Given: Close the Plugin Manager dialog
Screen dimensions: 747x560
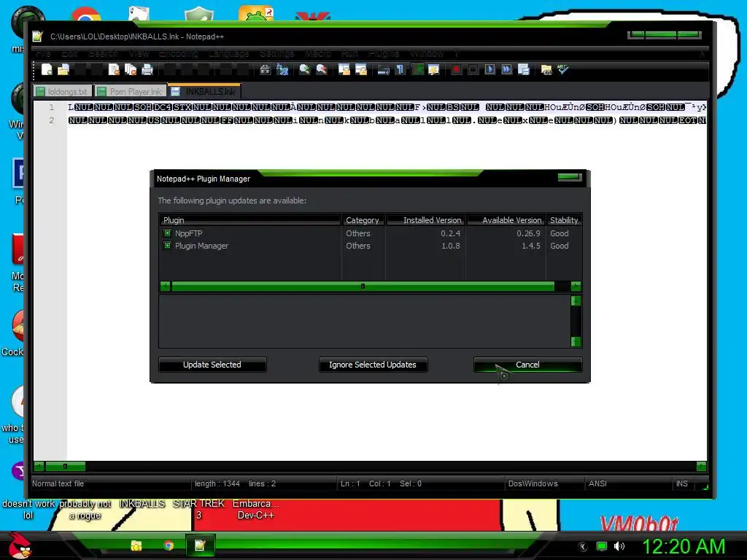Looking at the screenshot, I should point(569,177).
